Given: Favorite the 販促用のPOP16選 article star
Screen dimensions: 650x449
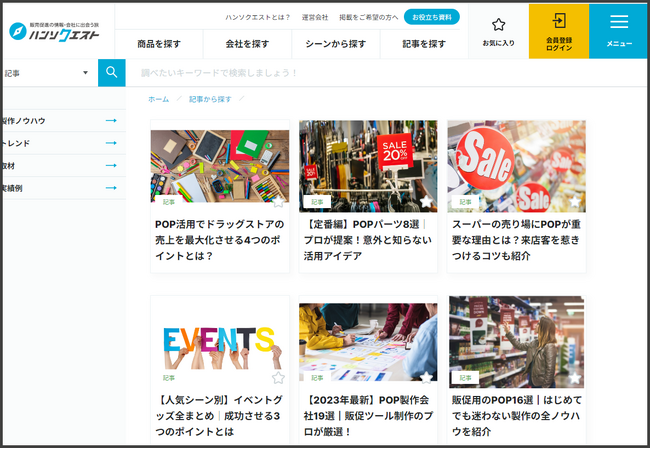Looking at the screenshot, I should pyautogui.click(x=575, y=378).
